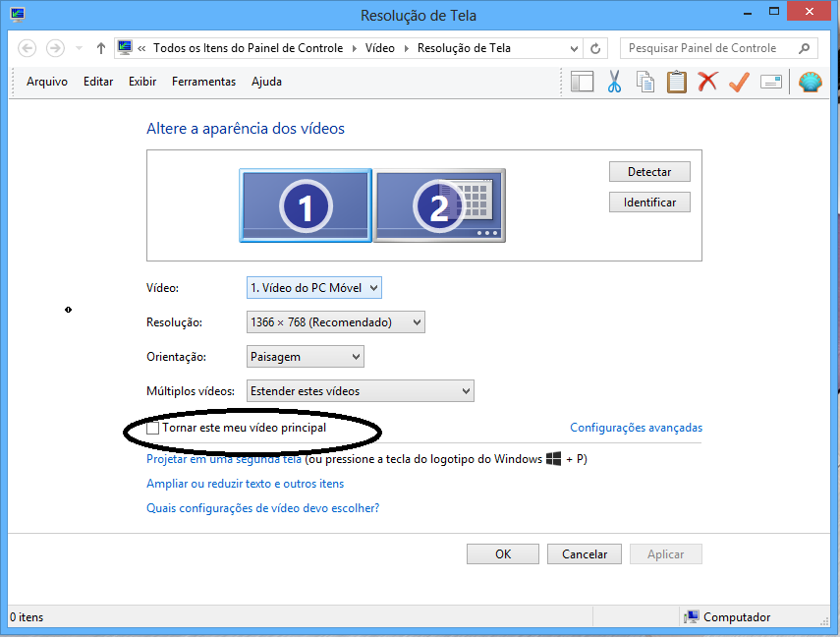Image resolution: width=840 pixels, height=639 pixels.
Task: Focus the Pesquisar Painel de Controle field
Action: pos(719,48)
